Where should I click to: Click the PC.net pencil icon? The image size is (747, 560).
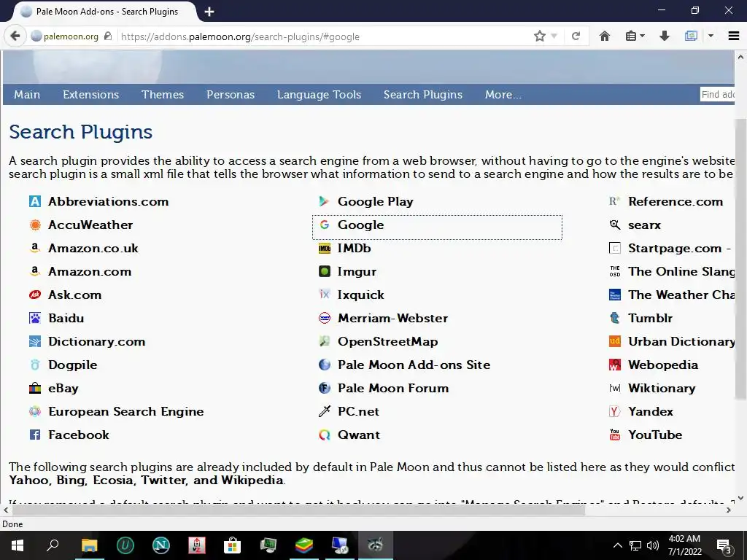pyautogui.click(x=325, y=411)
